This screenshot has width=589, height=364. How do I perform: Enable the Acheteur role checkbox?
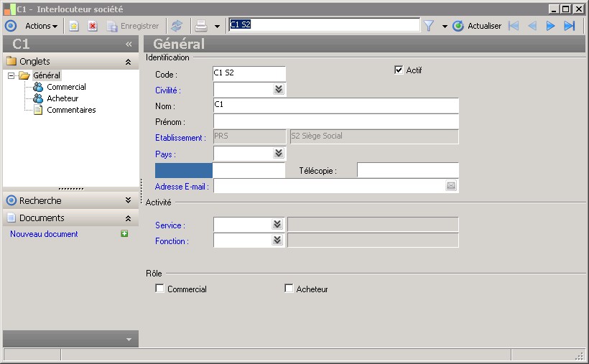tap(289, 289)
